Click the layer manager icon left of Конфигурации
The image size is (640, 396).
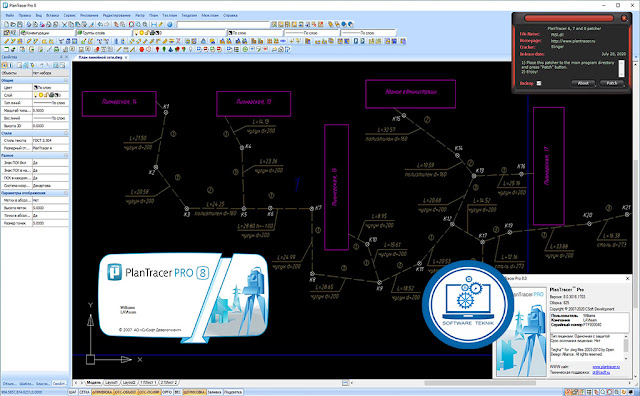point(6,33)
